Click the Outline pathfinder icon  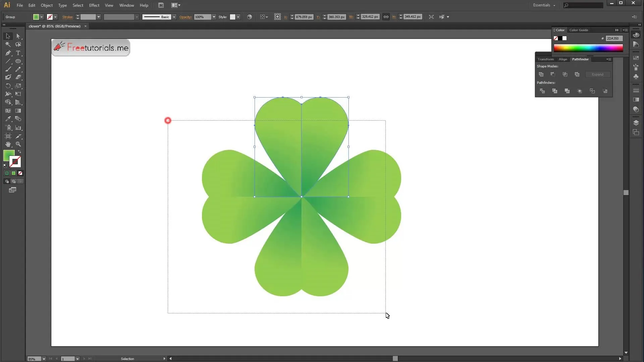[x=592, y=91]
